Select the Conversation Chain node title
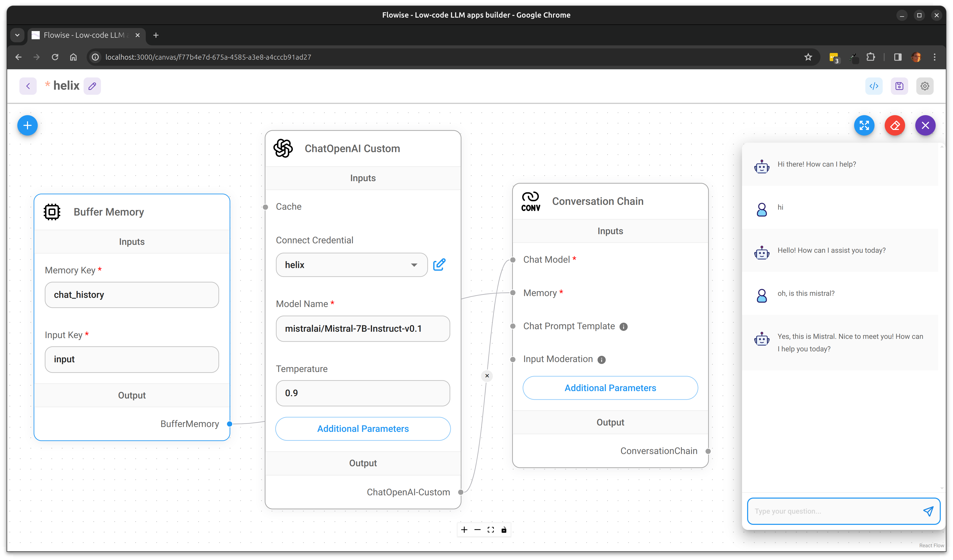The height and width of the screenshot is (560, 953). coord(598,201)
